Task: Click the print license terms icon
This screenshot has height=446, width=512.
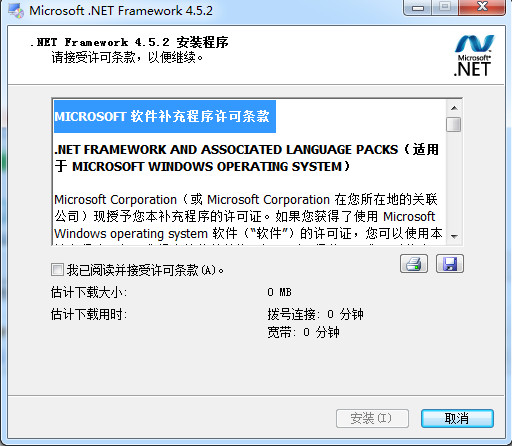Action: click(414, 264)
